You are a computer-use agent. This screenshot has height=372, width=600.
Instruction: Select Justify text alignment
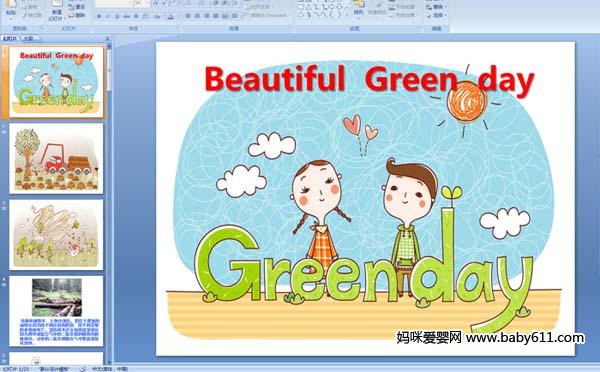[216, 16]
